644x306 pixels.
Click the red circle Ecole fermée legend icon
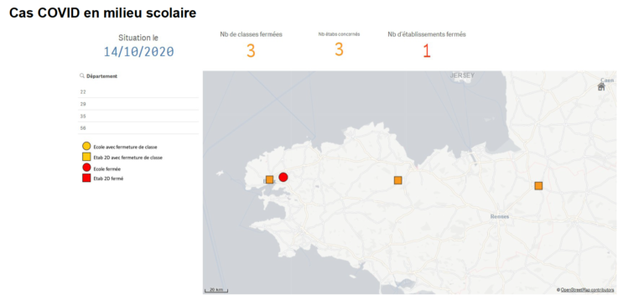tap(86, 168)
